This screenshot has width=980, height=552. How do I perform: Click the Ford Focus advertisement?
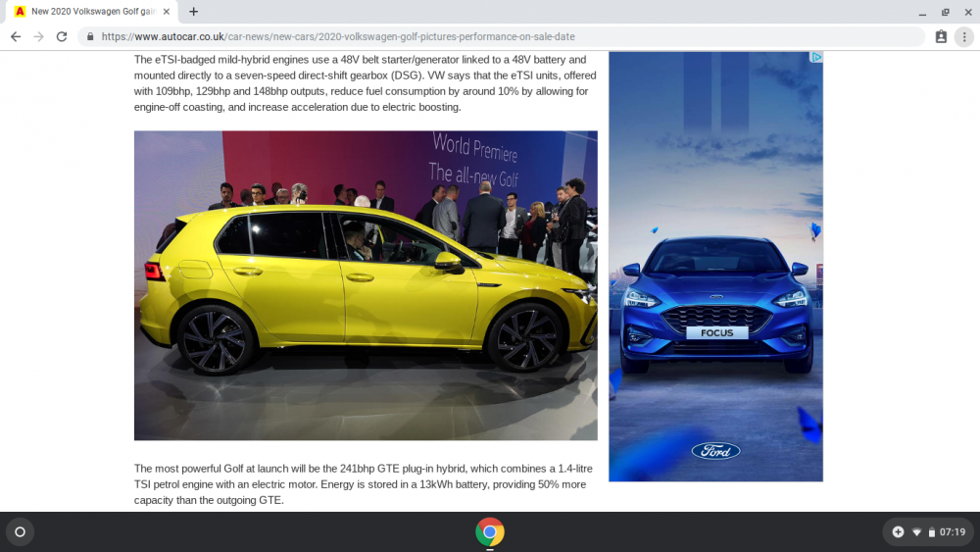[x=715, y=267]
